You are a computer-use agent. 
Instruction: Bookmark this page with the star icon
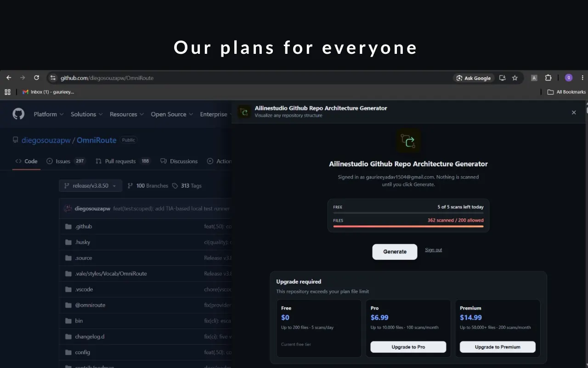coord(515,78)
